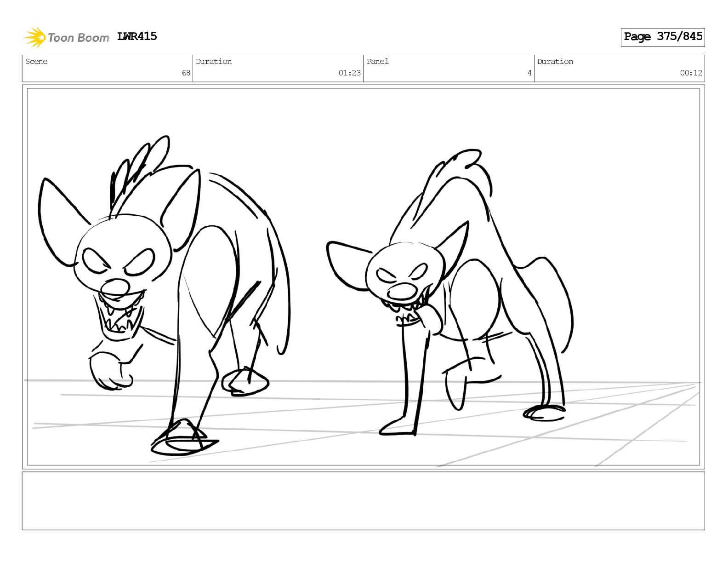Click the Page 375/845 indicator
This screenshot has height=563, width=728.
(663, 37)
